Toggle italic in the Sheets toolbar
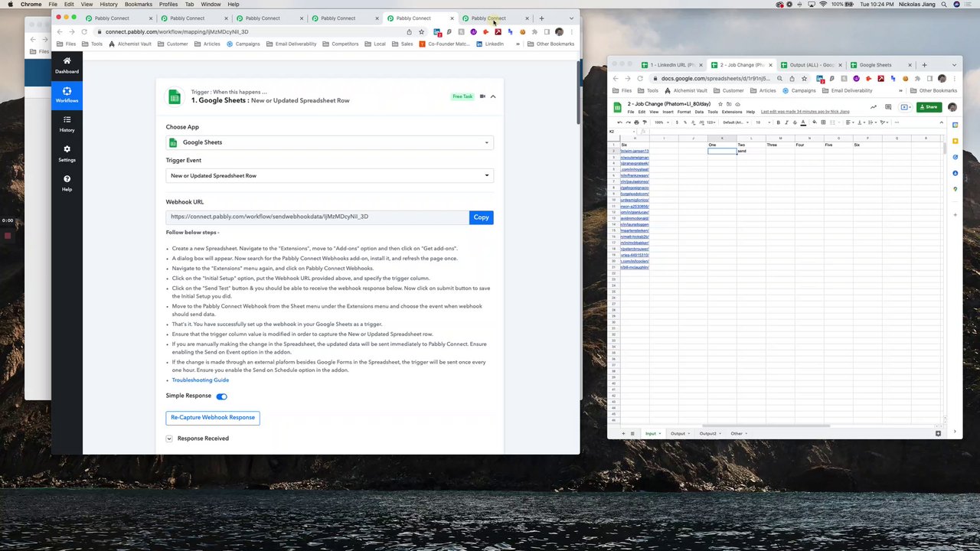 [x=786, y=122]
